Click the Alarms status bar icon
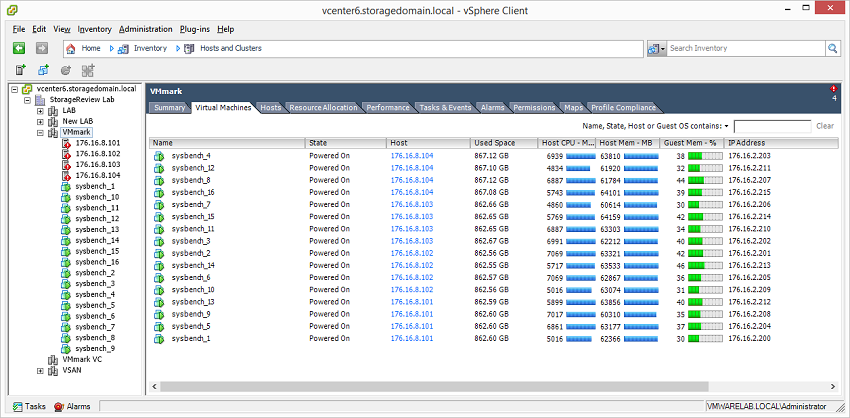This screenshot has height=418, width=850. point(59,407)
